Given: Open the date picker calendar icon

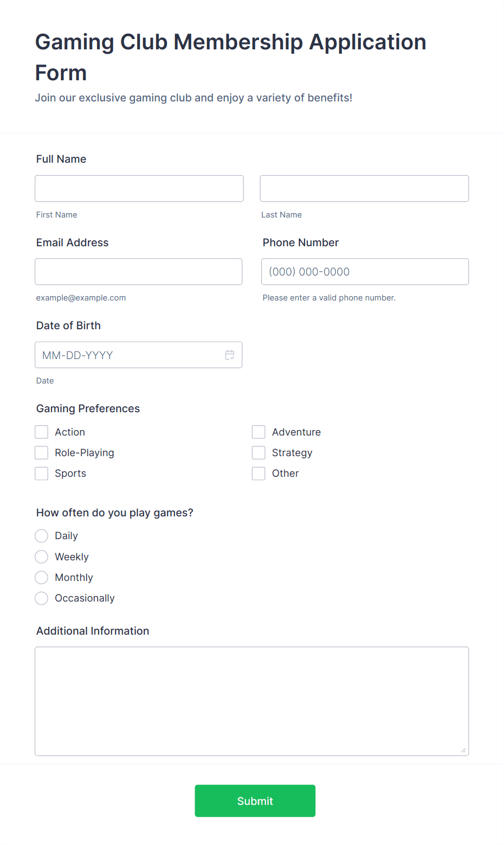Looking at the screenshot, I should pos(230,355).
